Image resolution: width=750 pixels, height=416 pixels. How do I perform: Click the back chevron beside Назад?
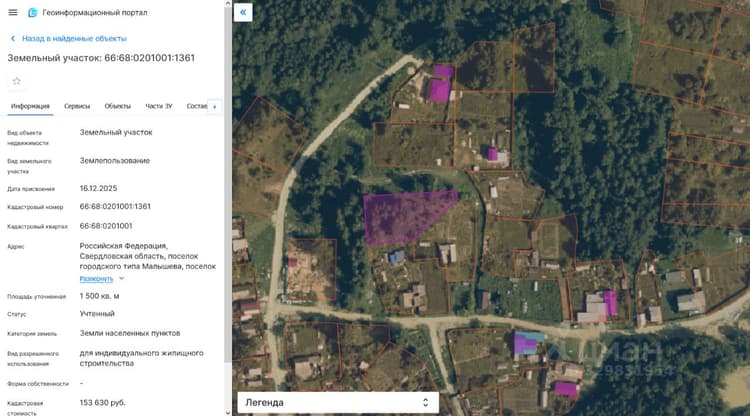click(x=13, y=38)
